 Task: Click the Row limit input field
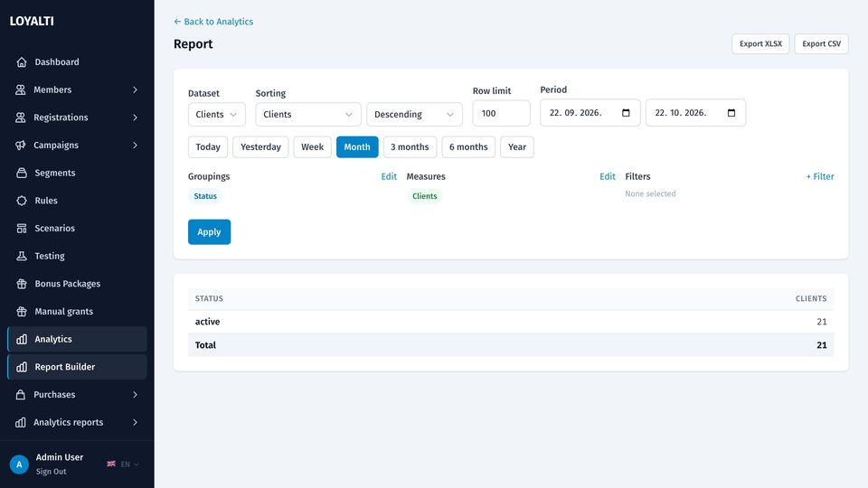(502, 114)
